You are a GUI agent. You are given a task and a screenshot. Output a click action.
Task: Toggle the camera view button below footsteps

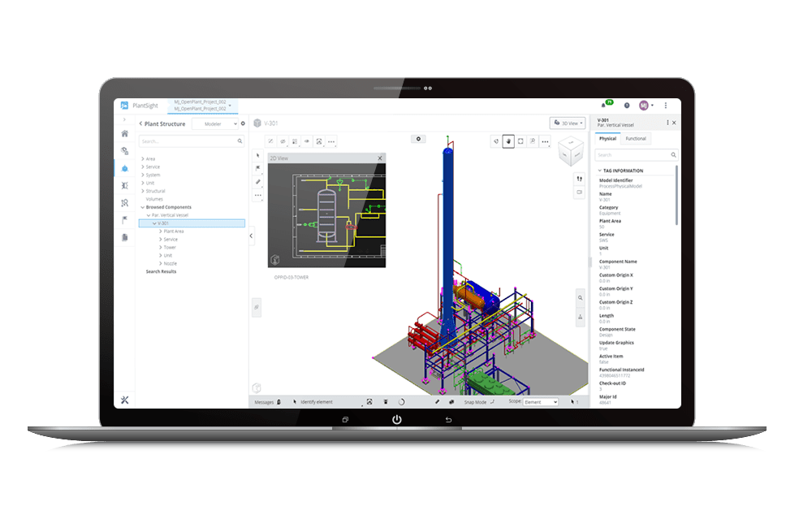(579, 193)
